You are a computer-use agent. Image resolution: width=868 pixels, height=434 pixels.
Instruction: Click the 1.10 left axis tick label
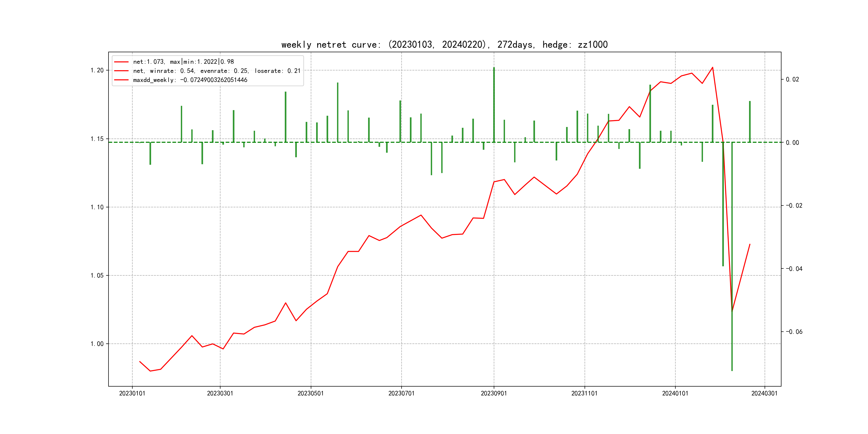(x=97, y=207)
